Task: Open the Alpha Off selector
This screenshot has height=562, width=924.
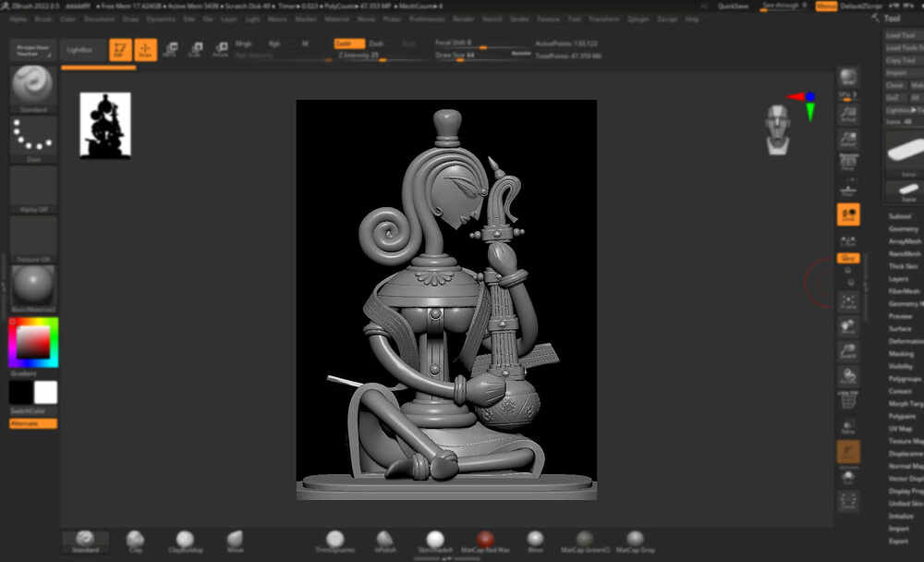Action: 33,189
